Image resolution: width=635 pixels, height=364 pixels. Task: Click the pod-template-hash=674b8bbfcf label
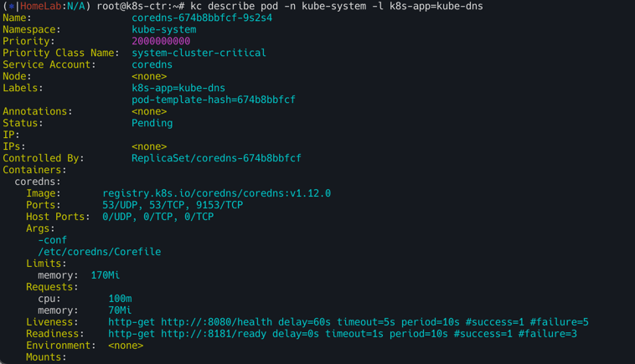(213, 100)
